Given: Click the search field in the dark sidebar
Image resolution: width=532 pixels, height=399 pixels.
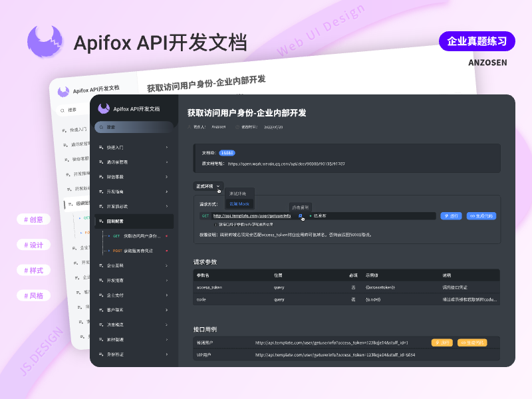Looking at the screenshot, I should 134,127.
